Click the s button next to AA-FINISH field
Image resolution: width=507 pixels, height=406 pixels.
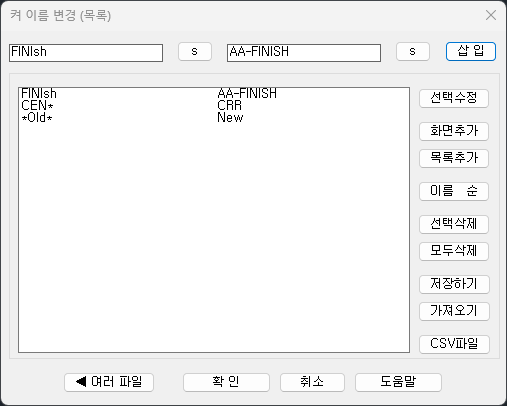tap(413, 51)
